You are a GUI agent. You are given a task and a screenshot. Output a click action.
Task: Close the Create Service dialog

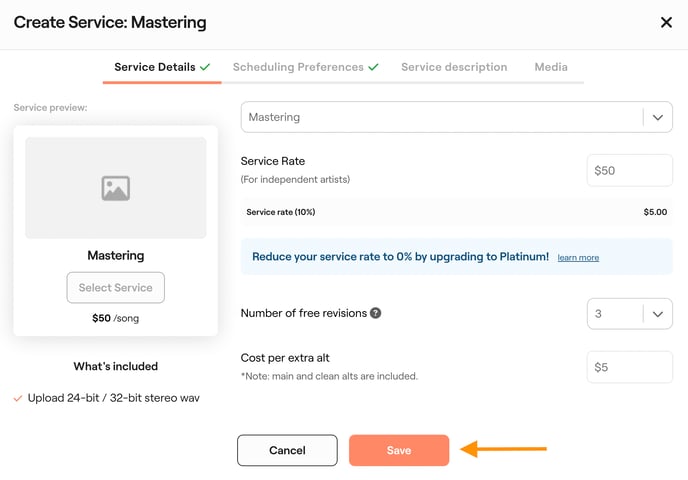coord(666,22)
